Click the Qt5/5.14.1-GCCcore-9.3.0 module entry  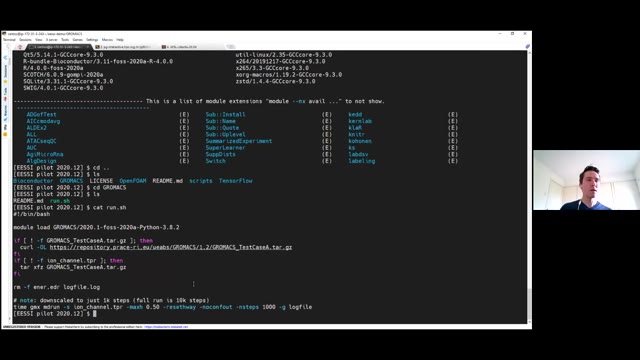coord(63,55)
